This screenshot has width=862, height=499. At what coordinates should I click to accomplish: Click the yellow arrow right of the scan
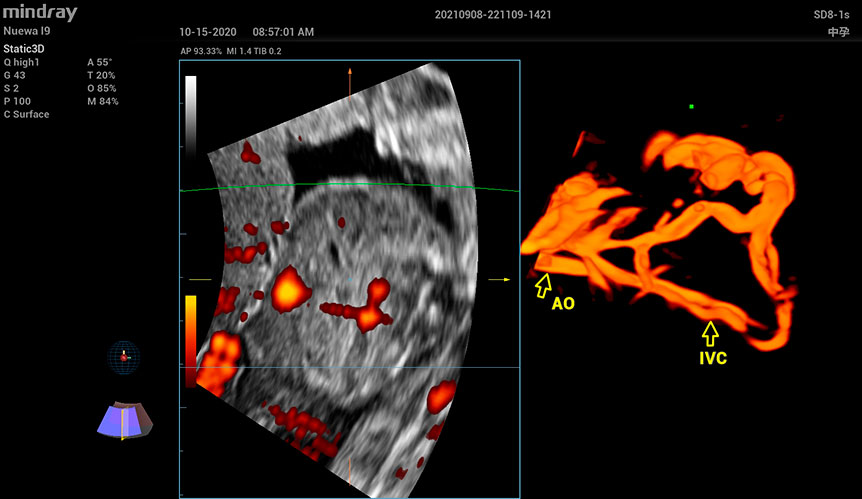[x=499, y=279]
